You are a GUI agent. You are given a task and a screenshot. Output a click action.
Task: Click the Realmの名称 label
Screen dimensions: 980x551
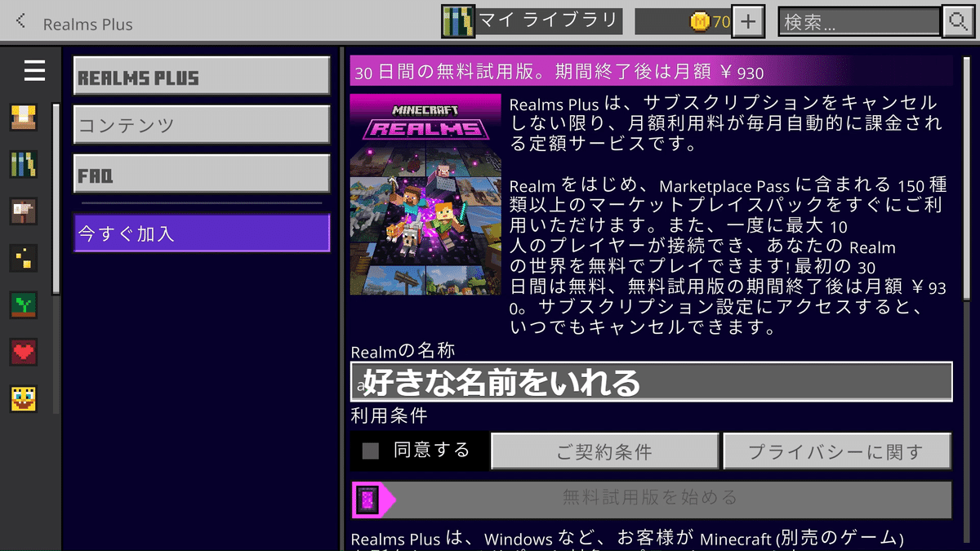tap(403, 352)
